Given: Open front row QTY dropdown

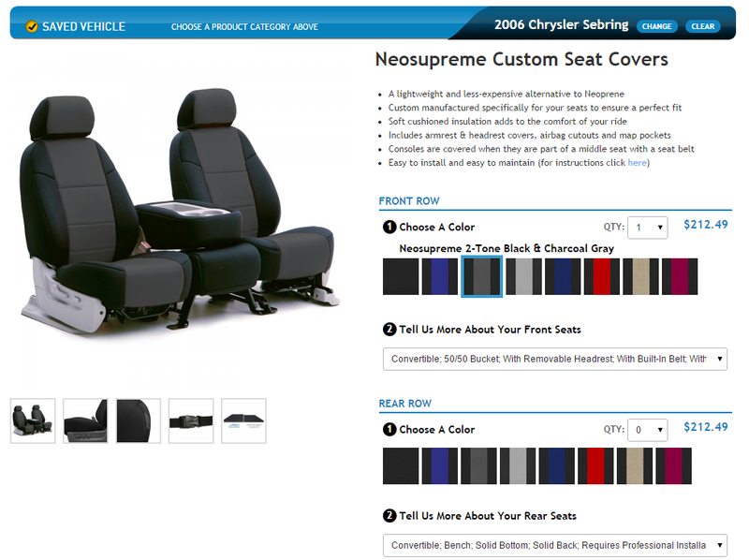Looking at the screenshot, I should pyautogui.click(x=647, y=228).
